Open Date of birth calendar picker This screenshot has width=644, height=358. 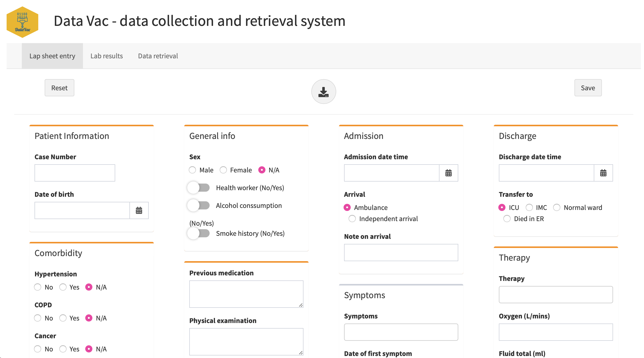coord(139,210)
